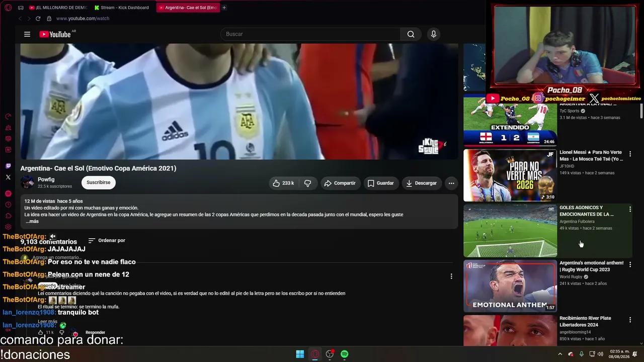The width and height of the screenshot is (644, 362).
Task: Click the site lock security icon
Action: click(x=49, y=19)
